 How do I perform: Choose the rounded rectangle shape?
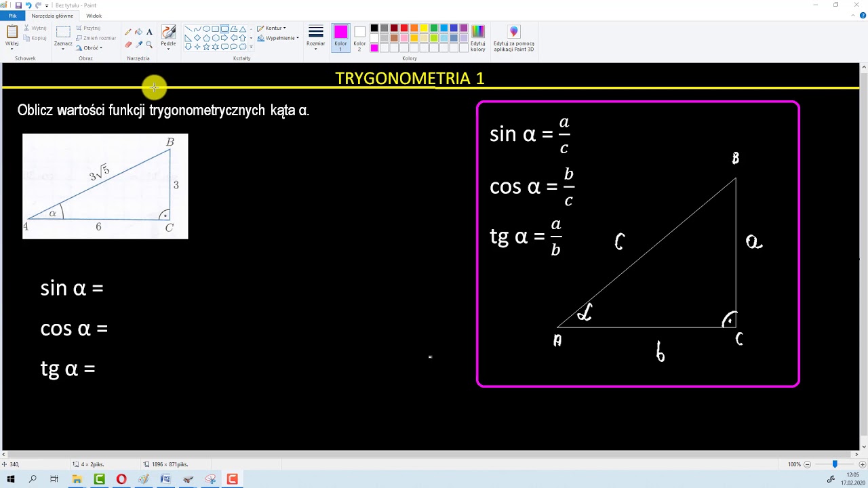tap(224, 29)
